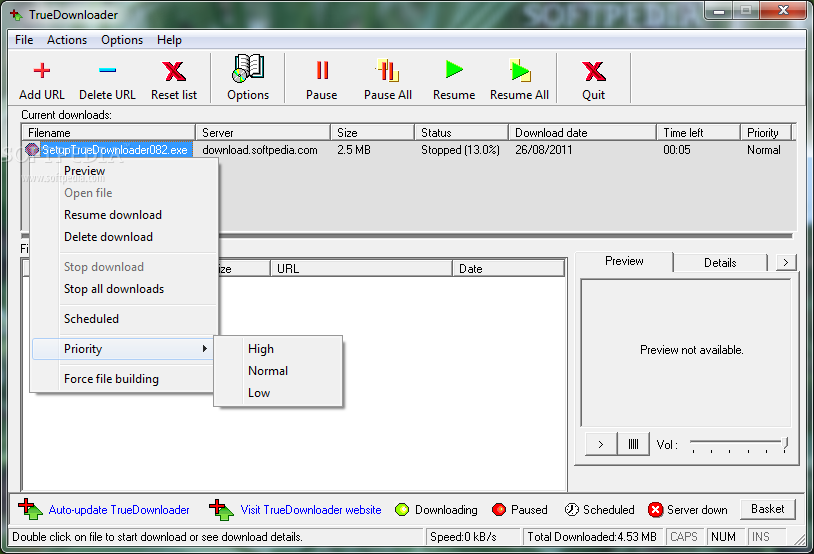Choose Delete download from context menu

(x=124, y=237)
